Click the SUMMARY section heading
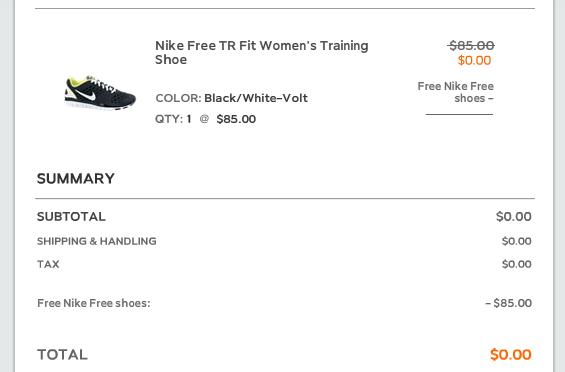This screenshot has width=565, height=372. point(76,179)
